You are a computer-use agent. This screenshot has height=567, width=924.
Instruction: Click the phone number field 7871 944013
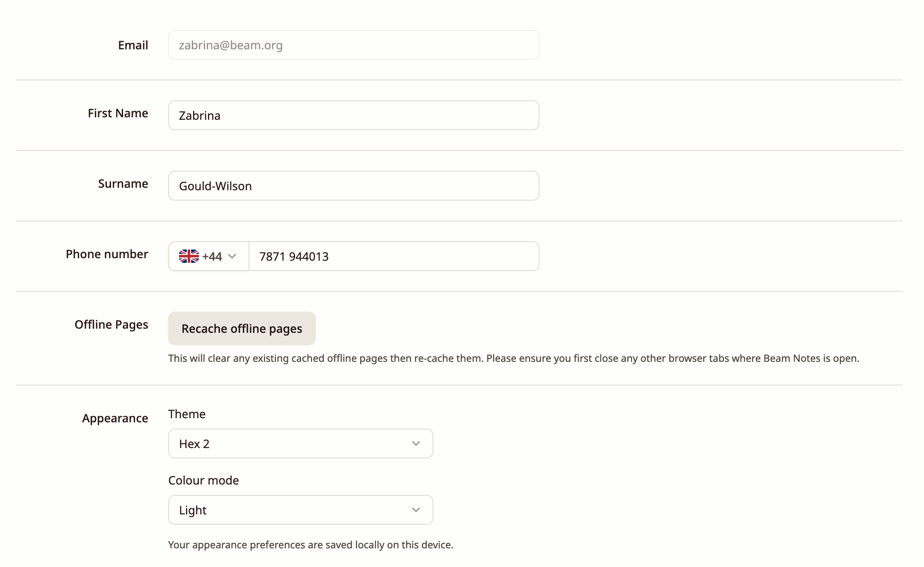pos(394,256)
